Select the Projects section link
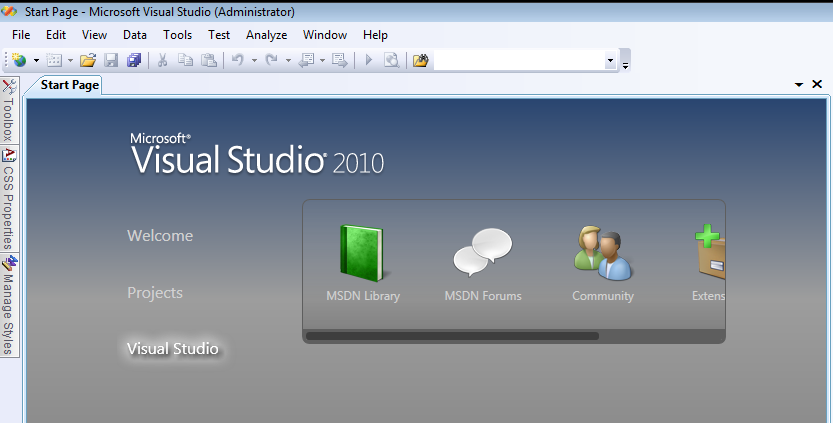 pyautogui.click(x=155, y=293)
